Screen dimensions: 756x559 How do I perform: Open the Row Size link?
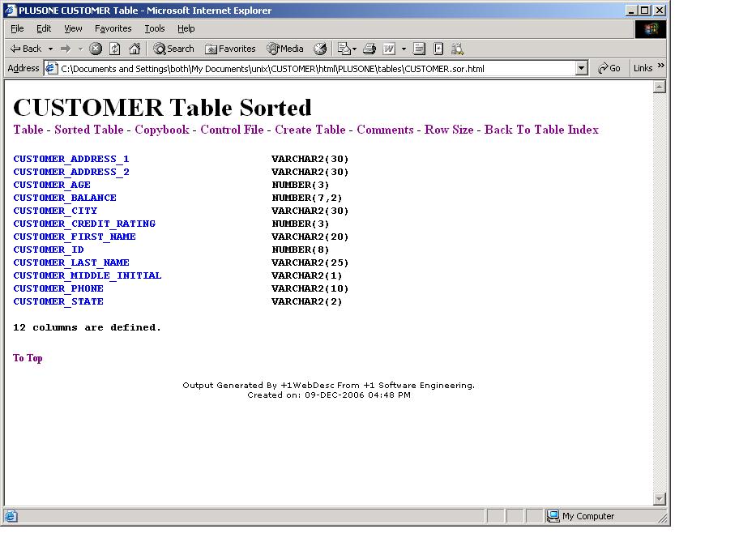point(449,130)
